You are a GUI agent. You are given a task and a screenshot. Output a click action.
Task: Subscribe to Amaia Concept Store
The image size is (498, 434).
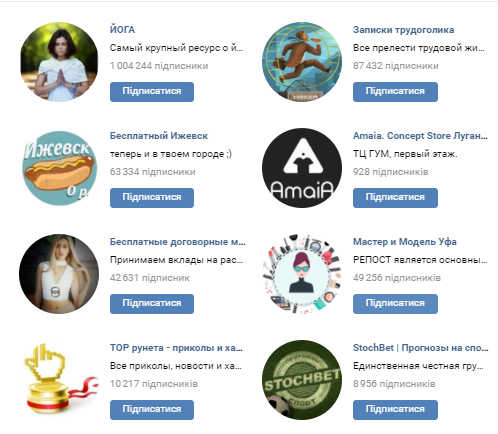coord(395,198)
